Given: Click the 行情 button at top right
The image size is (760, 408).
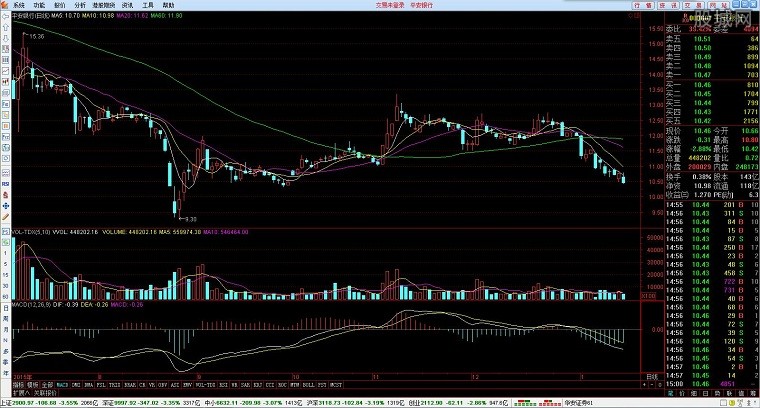Looking at the screenshot, I should [643, 5].
